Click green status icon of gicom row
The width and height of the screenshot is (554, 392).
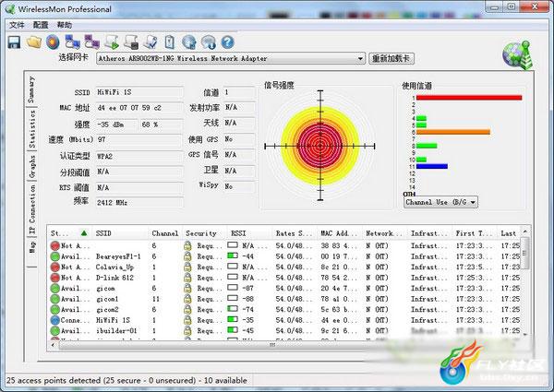click(x=54, y=289)
